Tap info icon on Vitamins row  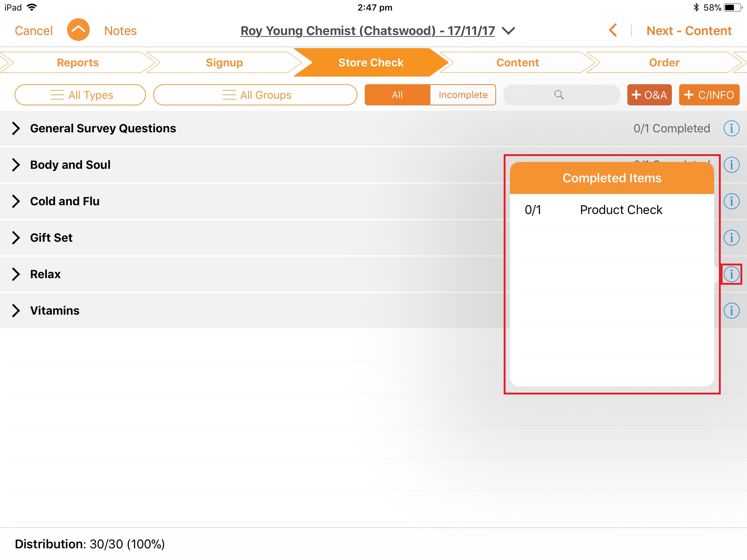[x=731, y=311]
